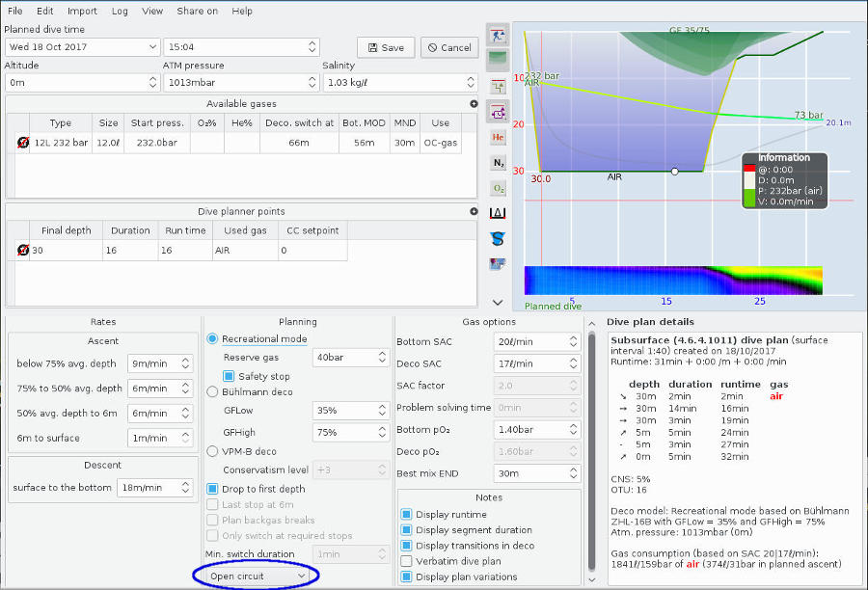Click the scale icon on the profile toolbar
Viewport: 868px width, 590px height.
pyautogui.click(x=498, y=35)
